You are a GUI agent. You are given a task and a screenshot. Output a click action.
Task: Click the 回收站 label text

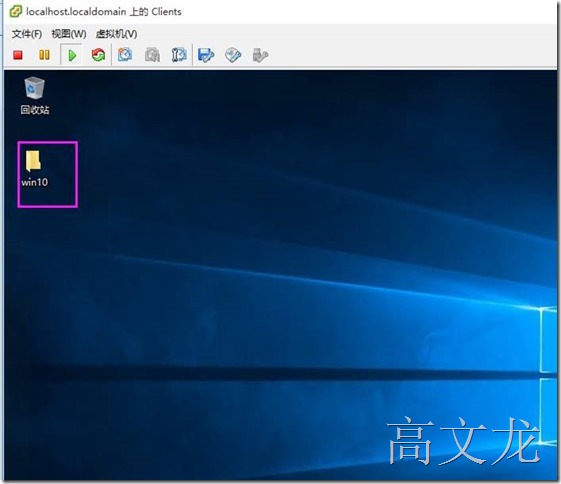(x=35, y=110)
